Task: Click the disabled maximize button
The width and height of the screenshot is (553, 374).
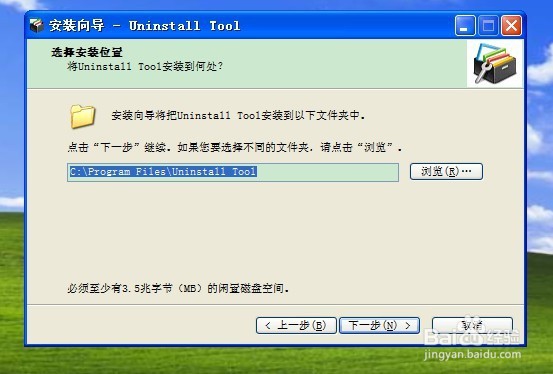Action: (x=488, y=25)
